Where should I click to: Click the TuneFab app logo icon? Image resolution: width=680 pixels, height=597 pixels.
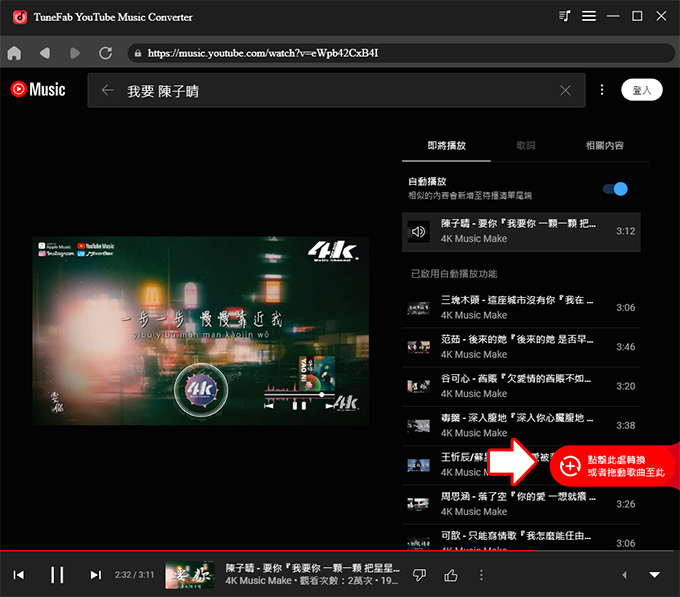click(20, 17)
